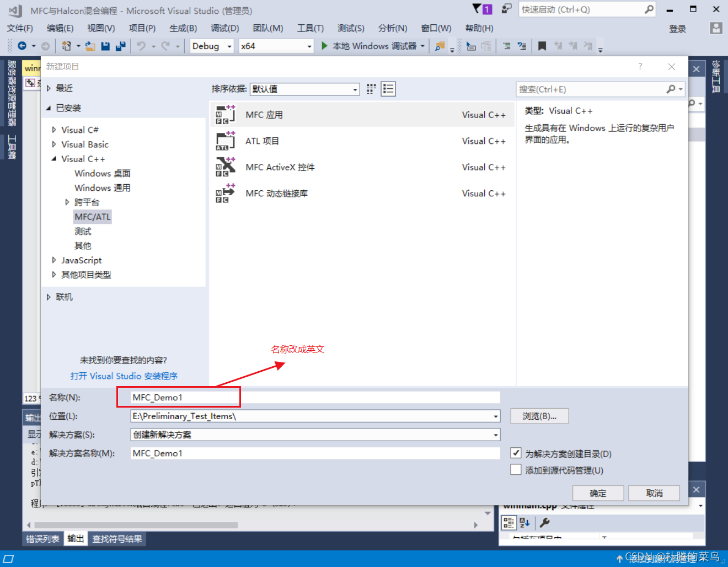
Task: Click the comment out lines icon
Action: pos(506,46)
